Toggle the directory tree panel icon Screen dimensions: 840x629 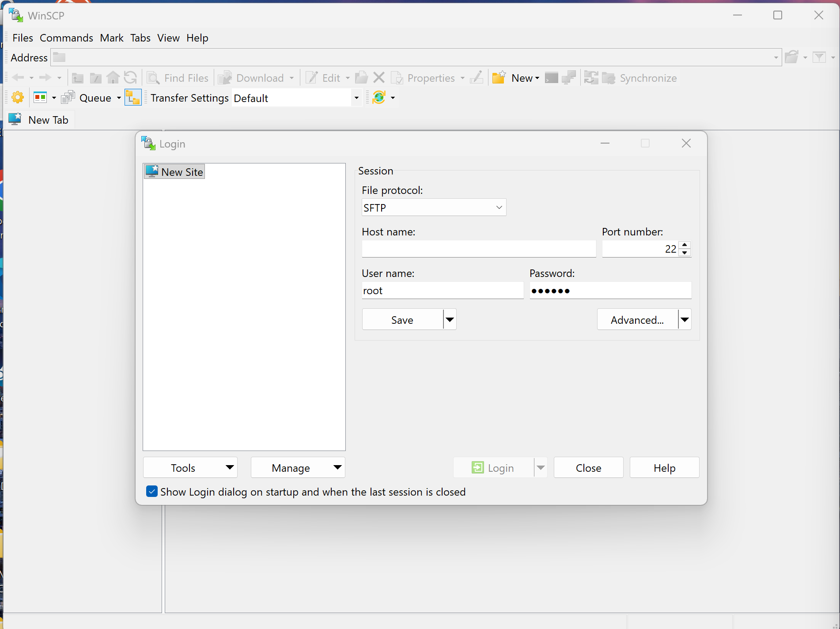pos(133,97)
